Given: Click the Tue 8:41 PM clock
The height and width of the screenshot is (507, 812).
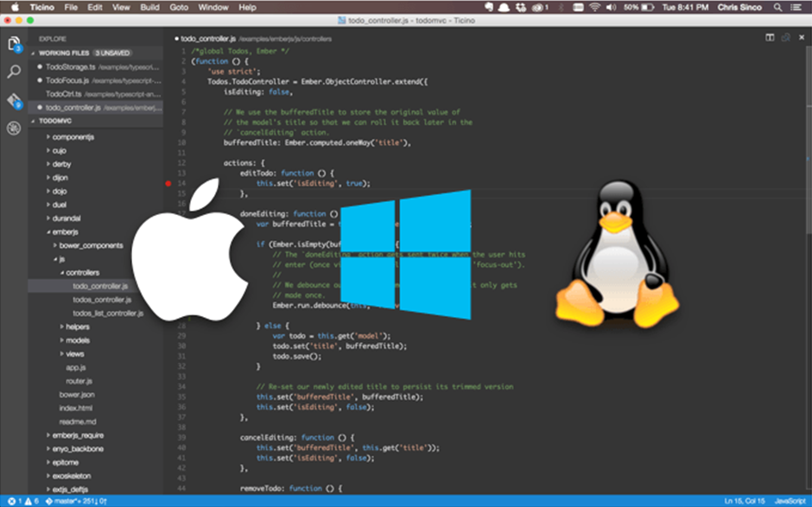Looking at the screenshot, I should click(x=685, y=7).
